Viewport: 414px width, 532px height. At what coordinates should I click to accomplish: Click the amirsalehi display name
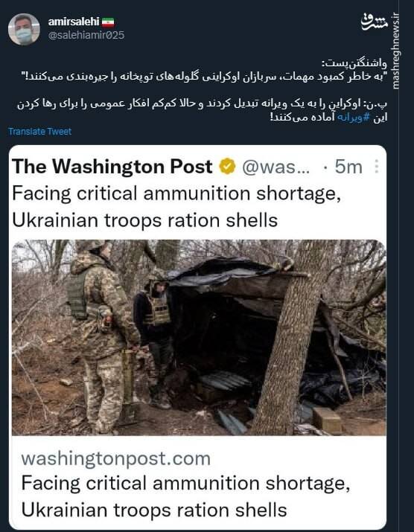point(74,22)
